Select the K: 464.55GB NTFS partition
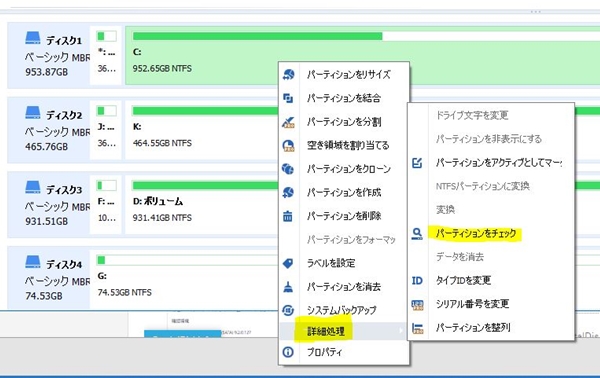This screenshot has height=378, width=600. [203, 130]
